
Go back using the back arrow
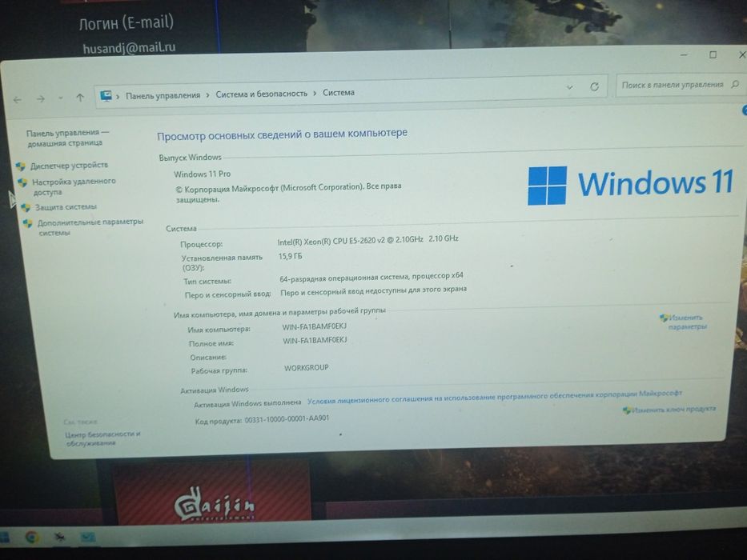(18, 100)
